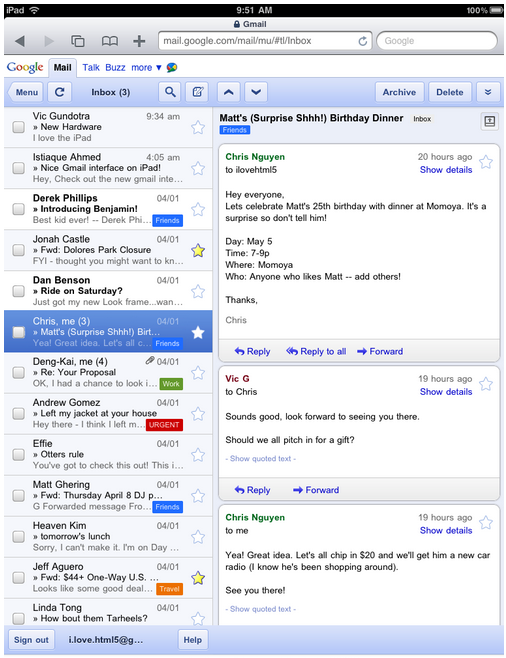Screen dimensions: 506x658
Task: Open mail search with the magnifier icon
Action: point(170,92)
